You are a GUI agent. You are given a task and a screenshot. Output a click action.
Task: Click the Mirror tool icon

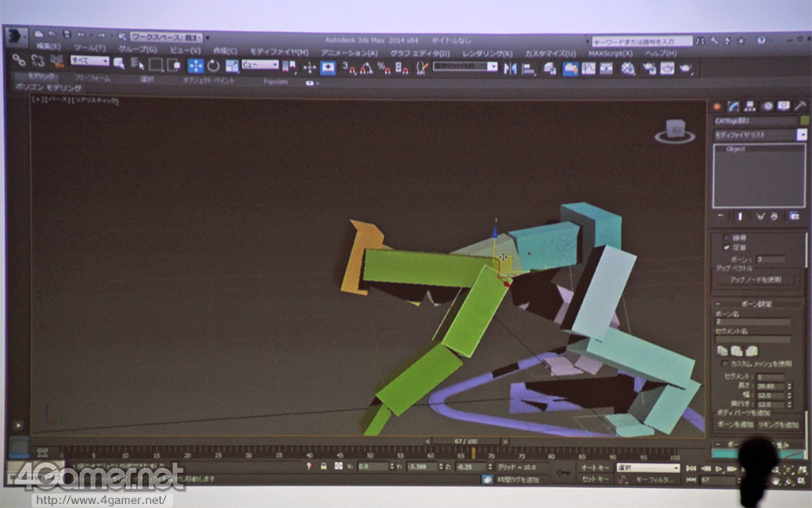tap(510, 68)
